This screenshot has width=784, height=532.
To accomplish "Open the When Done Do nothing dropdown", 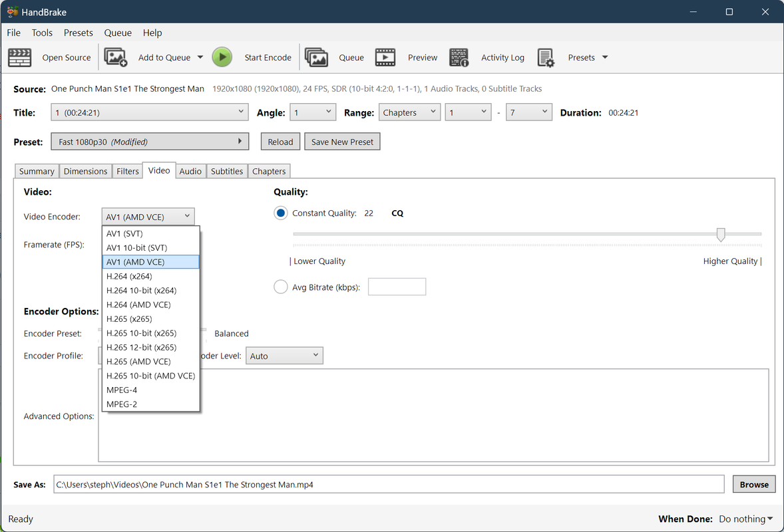I will pyautogui.click(x=745, y=519).
